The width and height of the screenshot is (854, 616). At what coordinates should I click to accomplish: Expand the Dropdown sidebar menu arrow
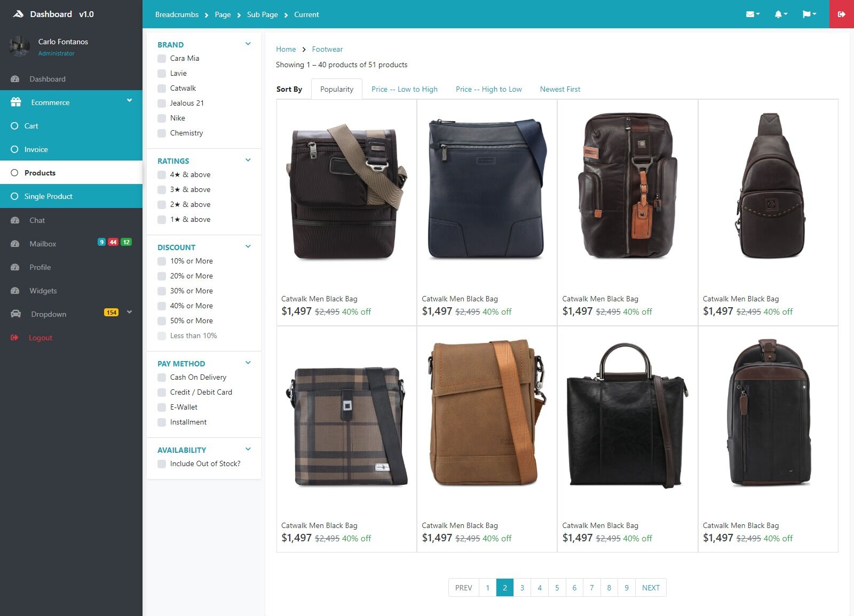129,312
